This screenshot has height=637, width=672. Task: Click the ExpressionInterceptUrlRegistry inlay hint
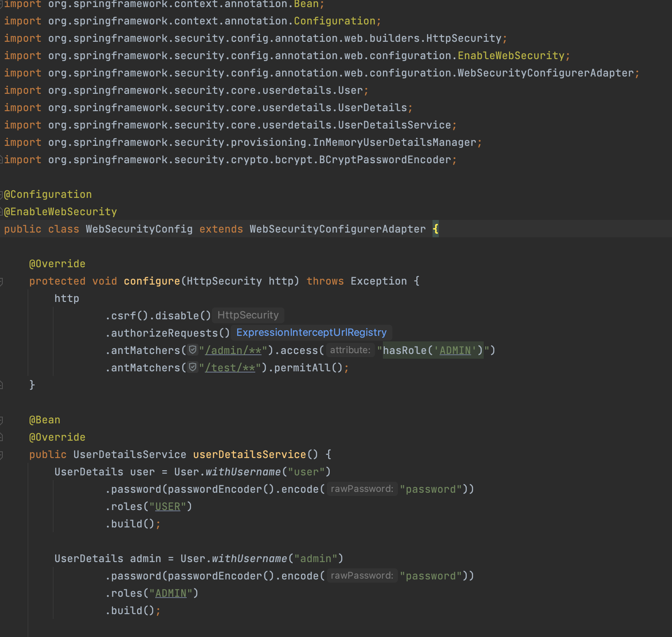[311, 333]
